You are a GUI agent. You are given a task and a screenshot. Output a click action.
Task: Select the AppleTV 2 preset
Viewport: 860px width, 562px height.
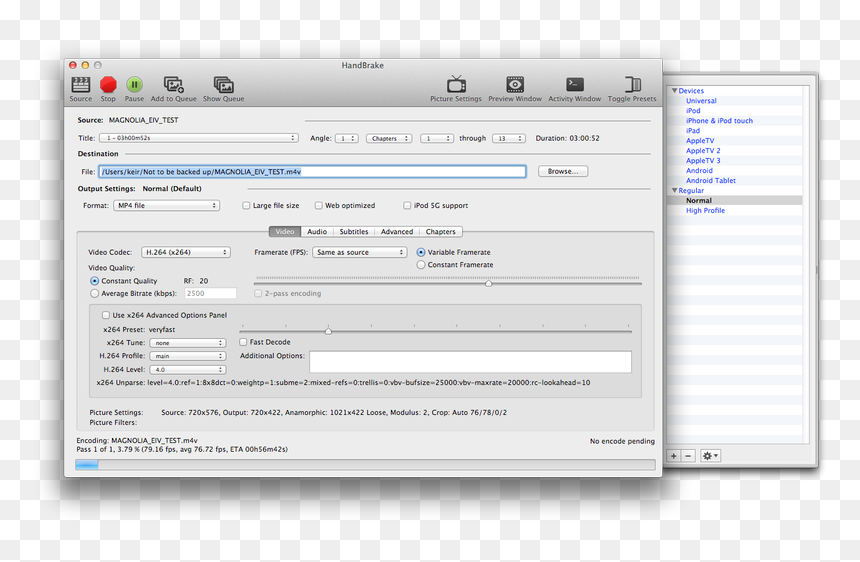(x=703, y=151)
